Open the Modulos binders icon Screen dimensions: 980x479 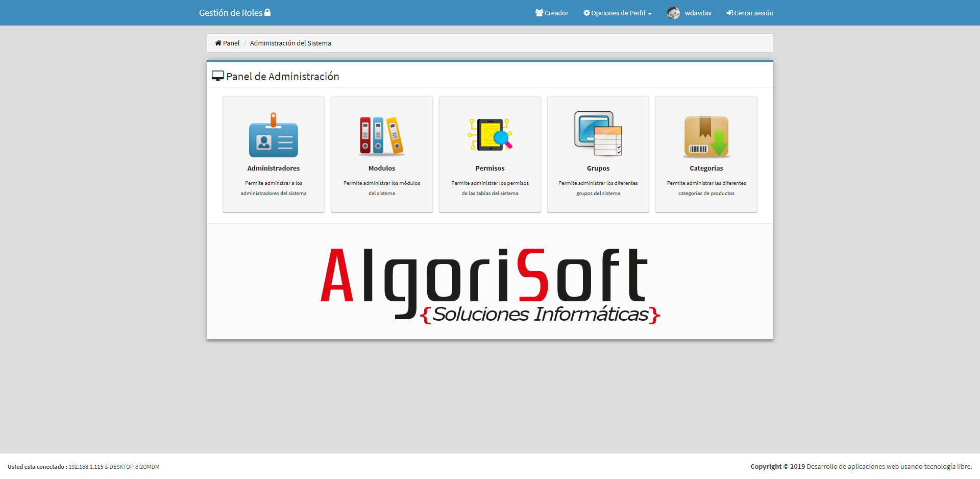[x=381, y=136]
